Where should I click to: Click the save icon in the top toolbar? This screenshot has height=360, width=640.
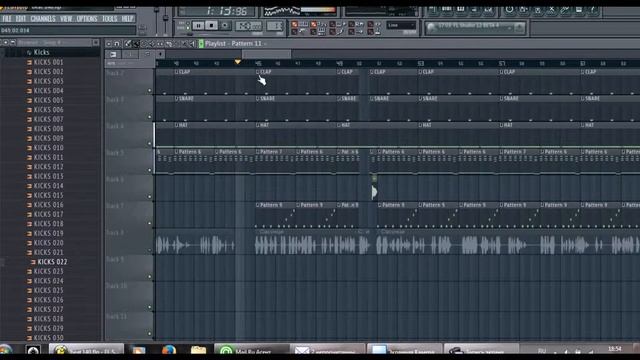[x=579, y=10]
